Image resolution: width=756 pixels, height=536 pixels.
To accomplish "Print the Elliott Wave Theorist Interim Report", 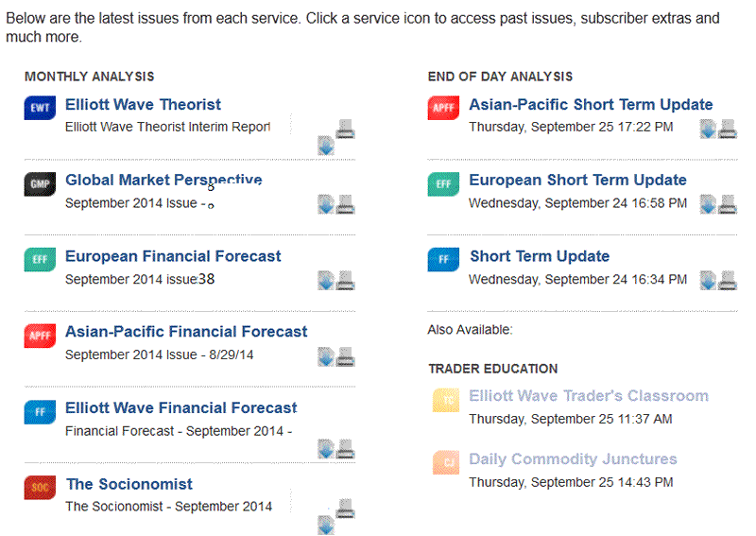I will coord(346,129).
